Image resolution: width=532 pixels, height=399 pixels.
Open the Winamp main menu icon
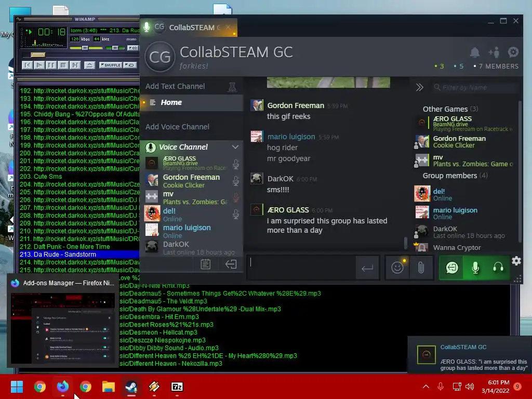[19, 19]
